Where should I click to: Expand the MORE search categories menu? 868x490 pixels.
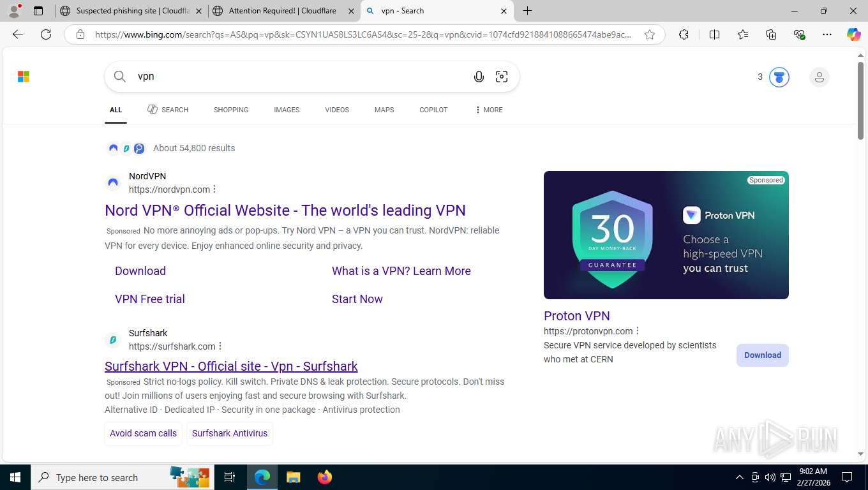(x=488, y=110)
